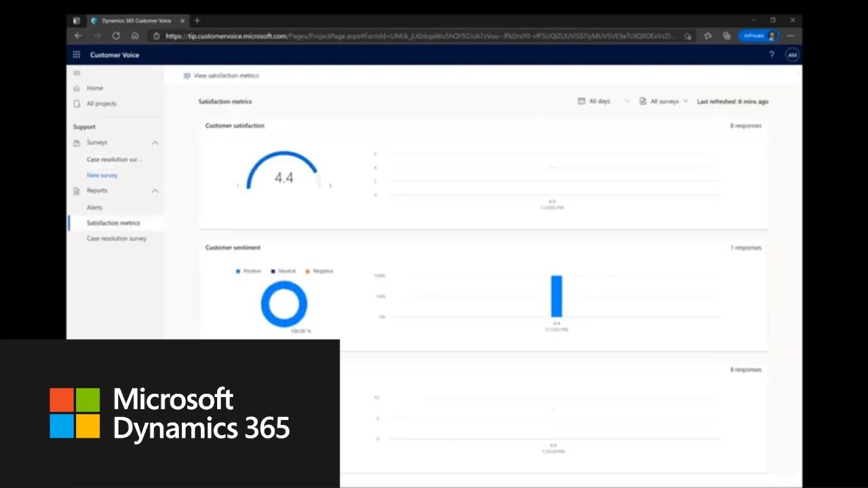Click the Customer satisfaction card title
The image size is (868, 488).
pos(235,125)
